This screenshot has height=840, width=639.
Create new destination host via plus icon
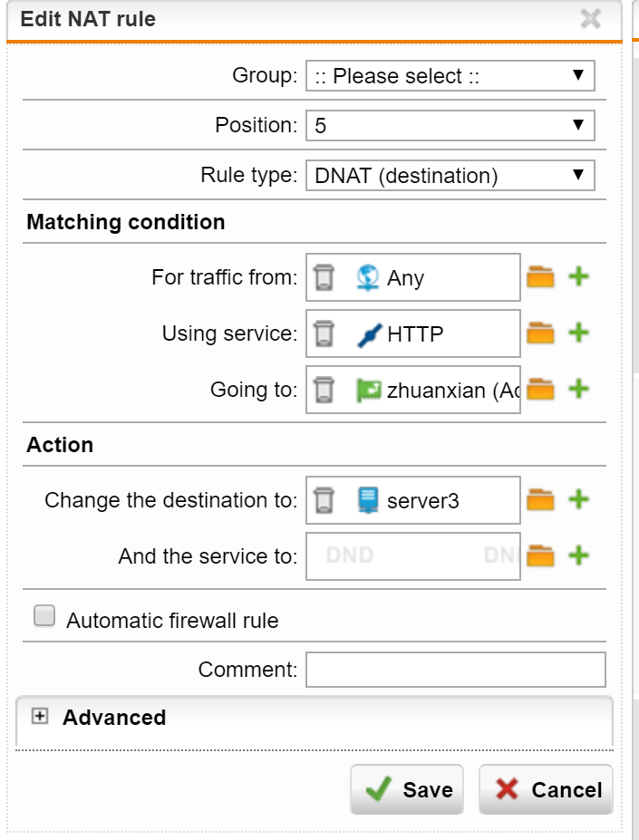pyautogui.click(x=579, y=499)
